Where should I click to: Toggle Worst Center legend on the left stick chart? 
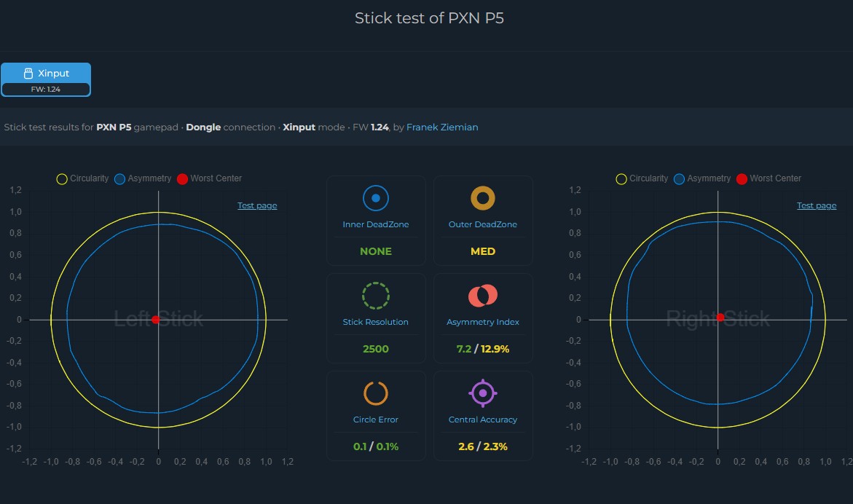point(210,178)
